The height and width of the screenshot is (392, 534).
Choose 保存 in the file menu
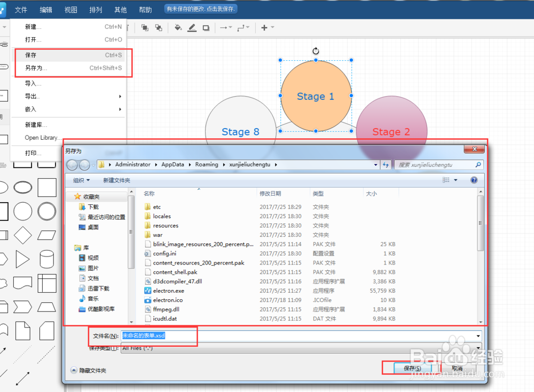pos(68,55)
